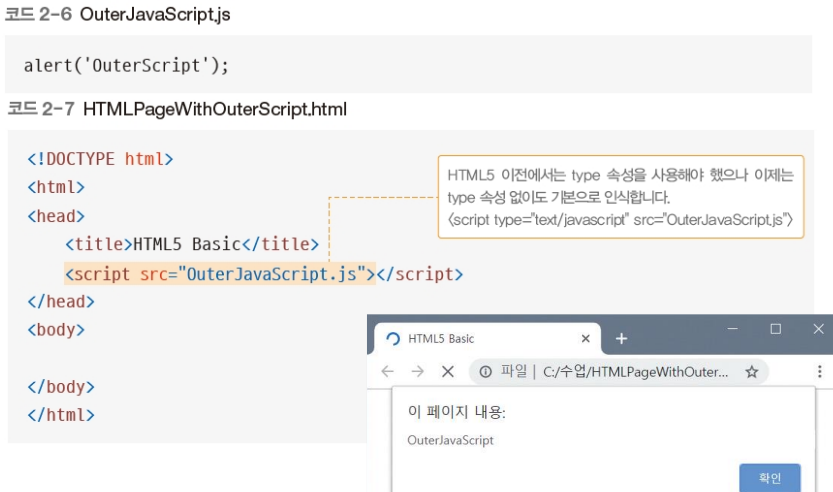Click the closing </head> tag line
833x492 pixels.
pyautogui.click(x=61, y=302)
